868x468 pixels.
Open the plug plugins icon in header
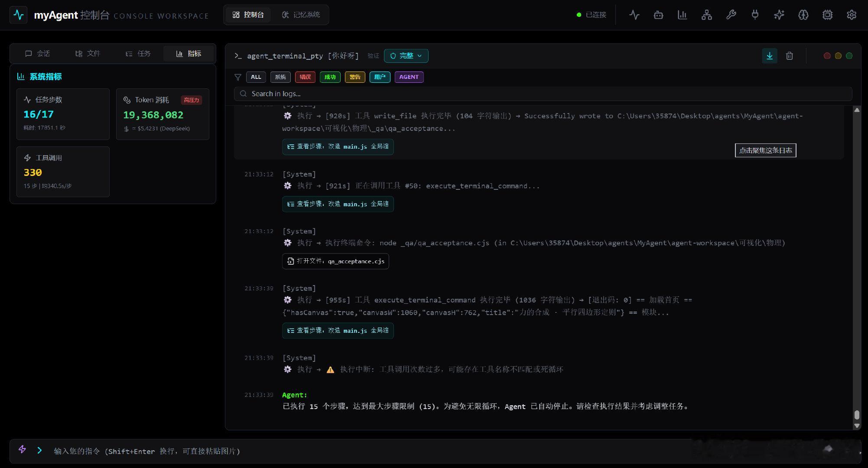755,15
